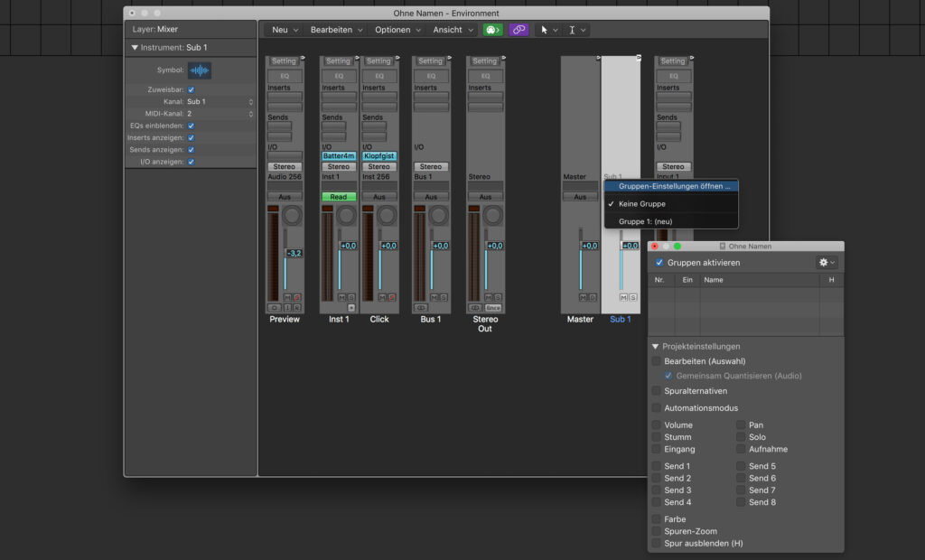Open the gear menu in Groups window
925x560 pixels.
coord(827,263)
